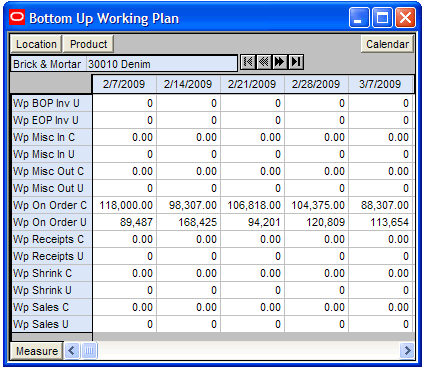Select the 2/21/2009 column header
This screenshot has height=369, width=423.
click(x=252, y=84)
